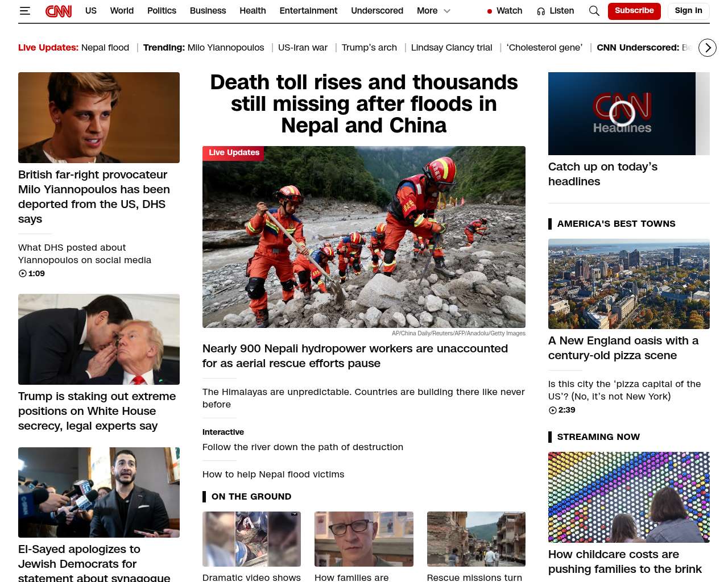Open the main headline about Nepal and China floods

point(364,104)
